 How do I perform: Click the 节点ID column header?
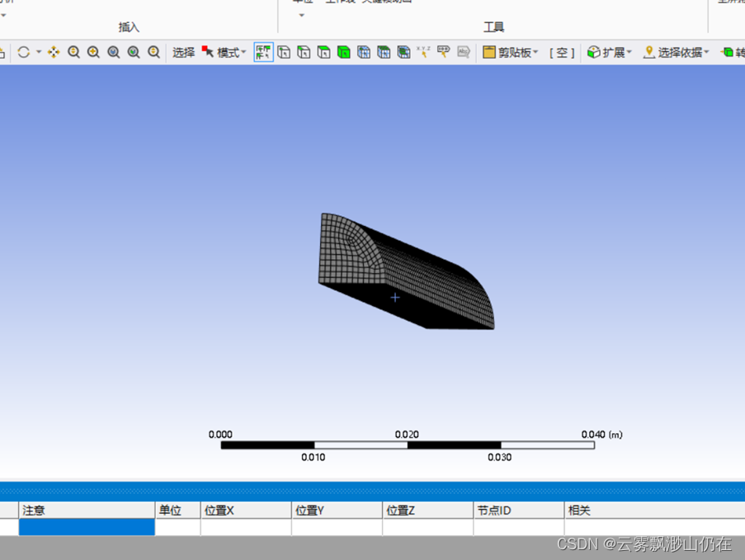pyautogui.click(x=518, y=511)
